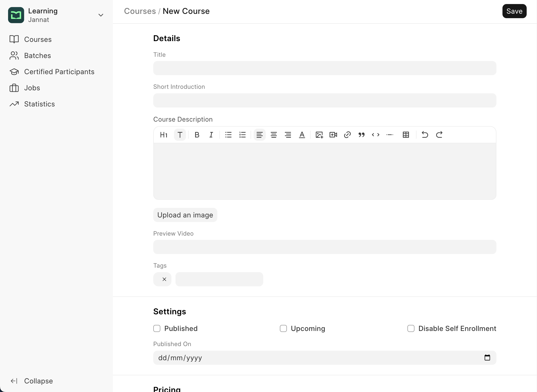Viewport: 537px width, 392px height.
Task: Select the italic formatting icon
Action: [x=211, y=134]
